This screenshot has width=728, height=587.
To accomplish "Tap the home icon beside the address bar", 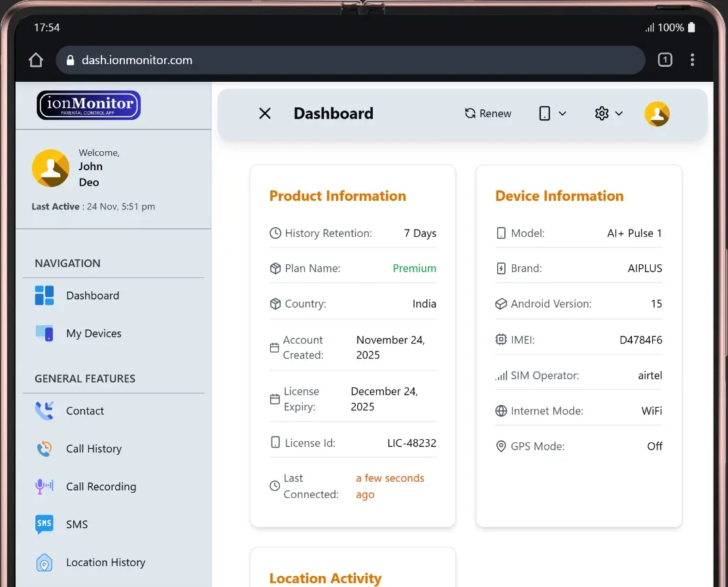I will (x=35, y=60).
